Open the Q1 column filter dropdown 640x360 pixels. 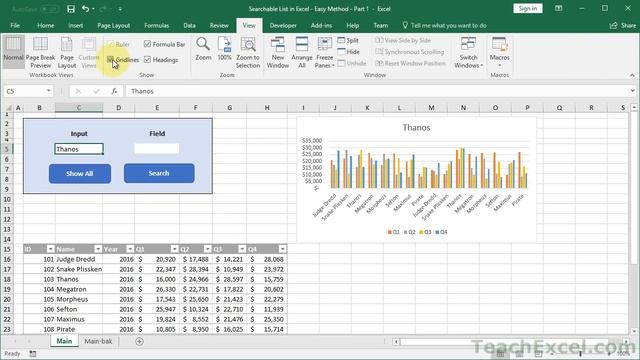coord(174,249)
